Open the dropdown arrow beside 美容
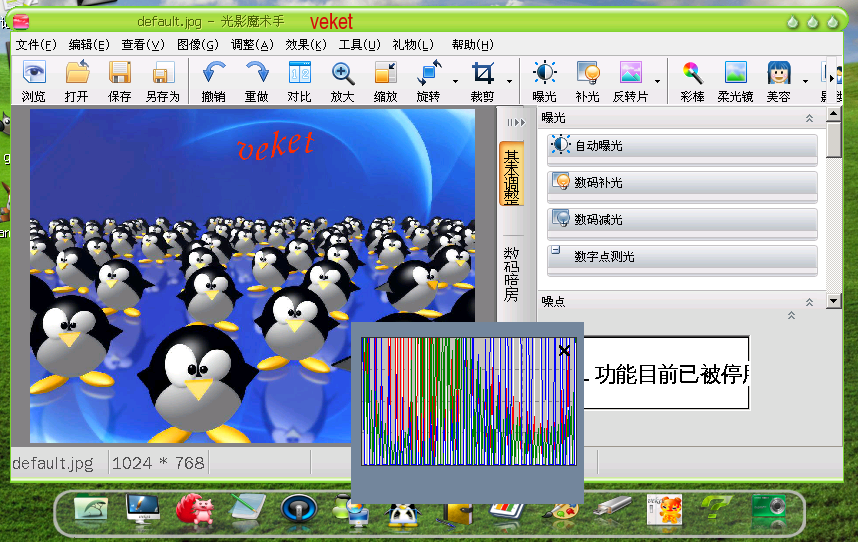Image resolution: width=858 pixels, height=542 pixels. [805, 81]
